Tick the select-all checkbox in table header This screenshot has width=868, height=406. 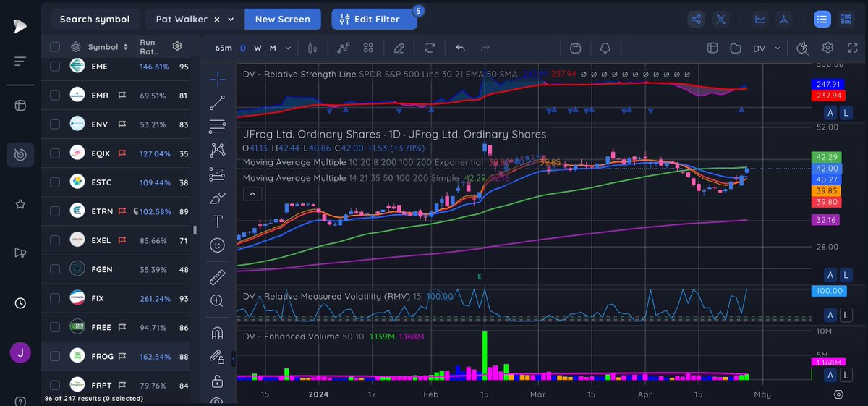click(55, 46)
